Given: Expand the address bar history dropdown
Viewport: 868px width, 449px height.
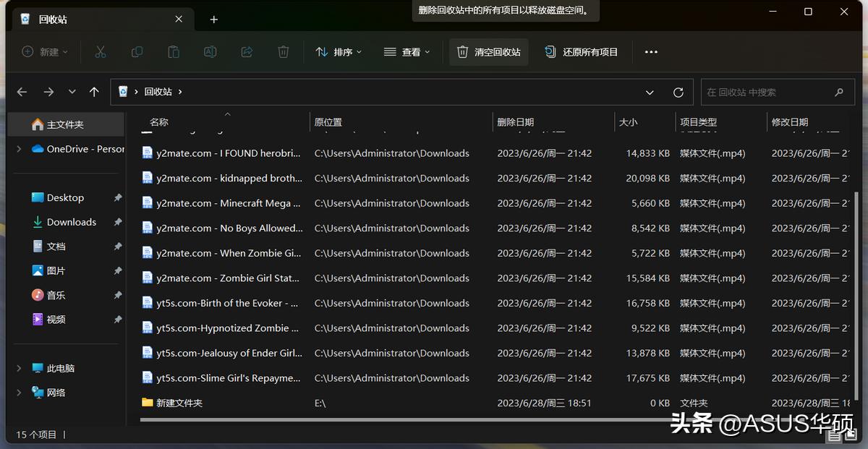Looking at the screenshot, I should point(650,93).
